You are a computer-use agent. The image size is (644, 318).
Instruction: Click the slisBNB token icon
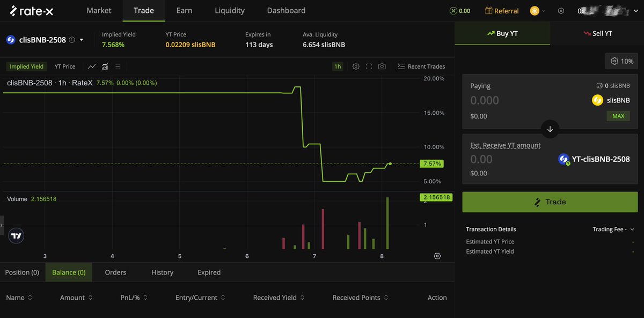[597, 100]
